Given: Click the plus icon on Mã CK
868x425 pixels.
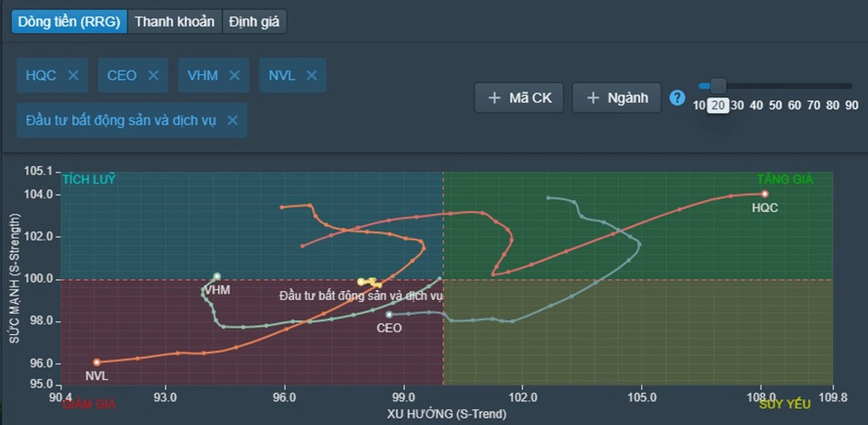Looking at the screenshot, I should coord(494,98).
